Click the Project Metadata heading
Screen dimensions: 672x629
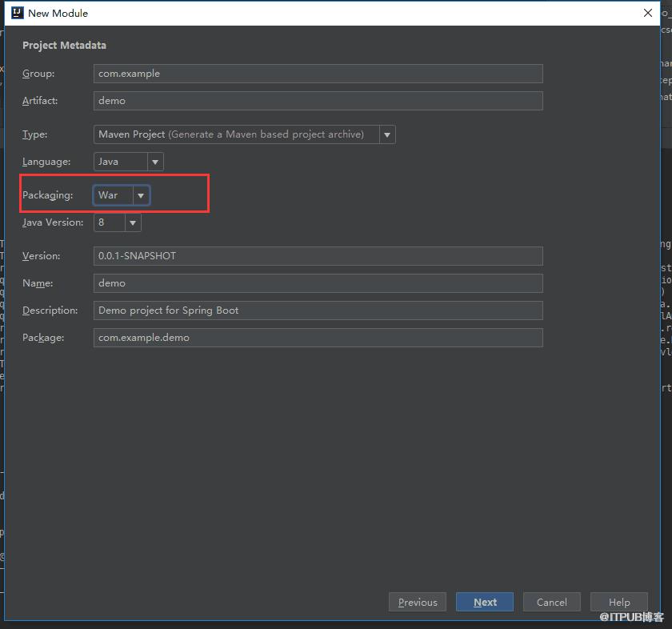(x=64, y=46)
